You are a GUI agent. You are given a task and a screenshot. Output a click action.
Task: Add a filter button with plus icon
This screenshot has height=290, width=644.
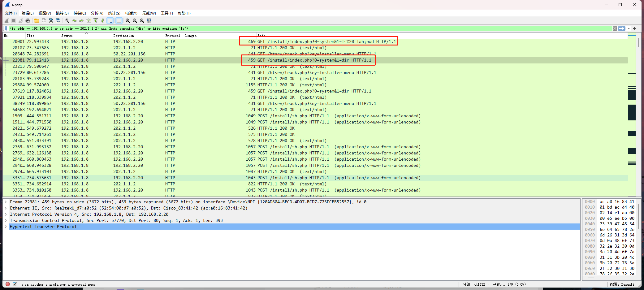pyautogui.click(x=634, y=28)
